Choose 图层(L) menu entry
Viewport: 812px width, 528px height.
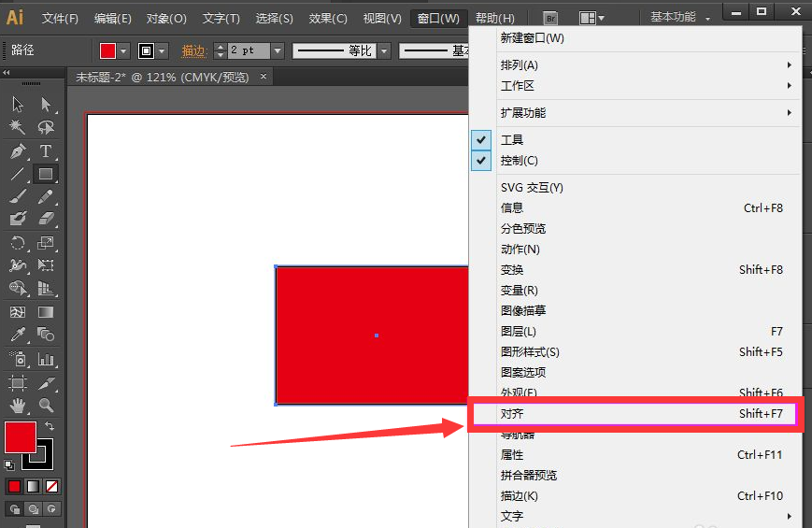coord(634,331)
